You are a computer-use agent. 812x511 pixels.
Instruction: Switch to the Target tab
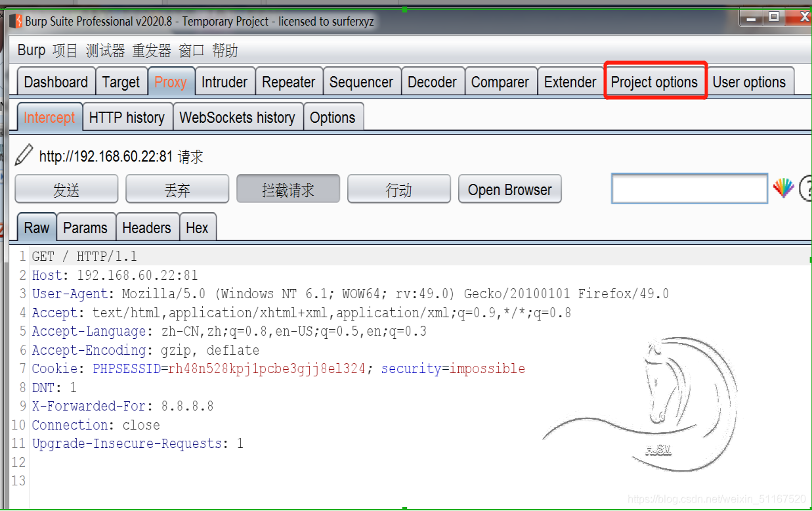pyautogui.click(x=121, y=82)
